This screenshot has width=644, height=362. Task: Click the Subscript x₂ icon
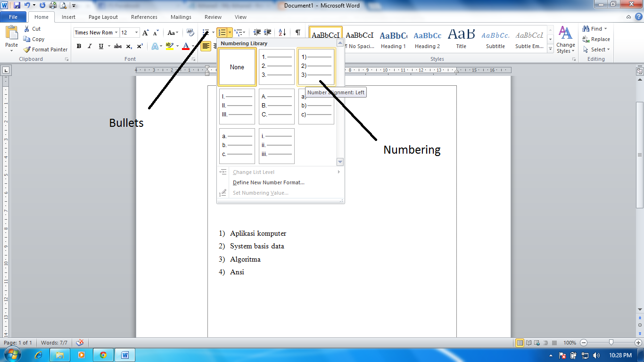click(x=129, y=46)
